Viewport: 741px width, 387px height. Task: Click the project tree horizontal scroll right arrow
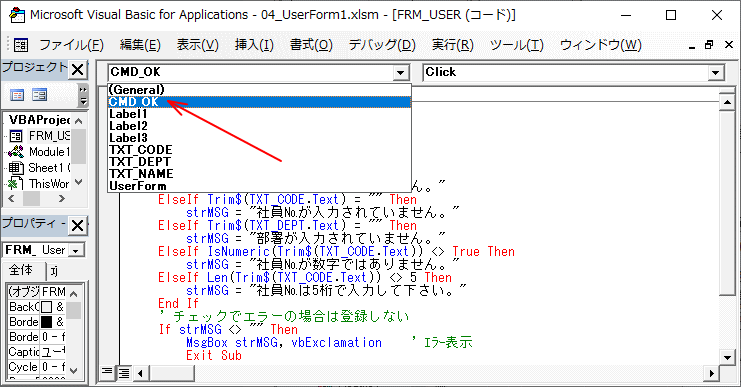[x=62, y=198]
